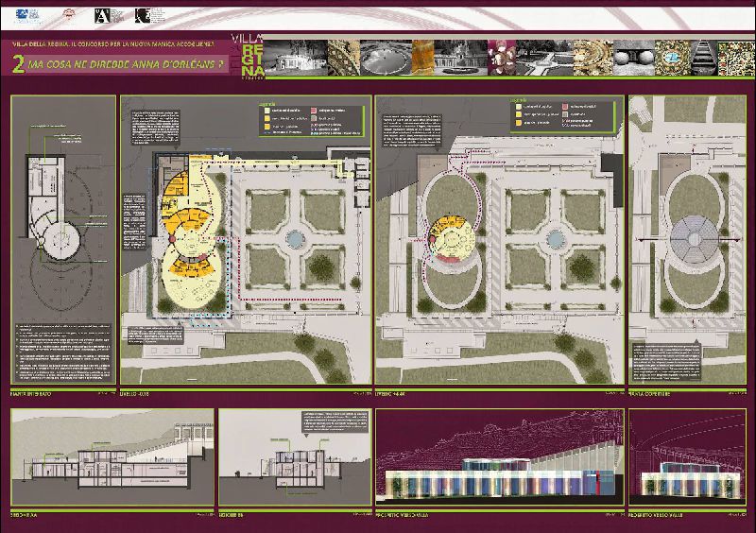This screenshot has height=533, width=756.
Task: Select the section BB drawing panel
Action: click(295, 457)
